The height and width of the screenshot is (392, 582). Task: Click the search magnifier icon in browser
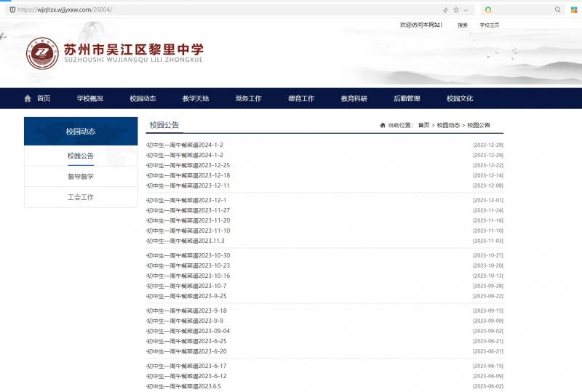pos(558,10)
